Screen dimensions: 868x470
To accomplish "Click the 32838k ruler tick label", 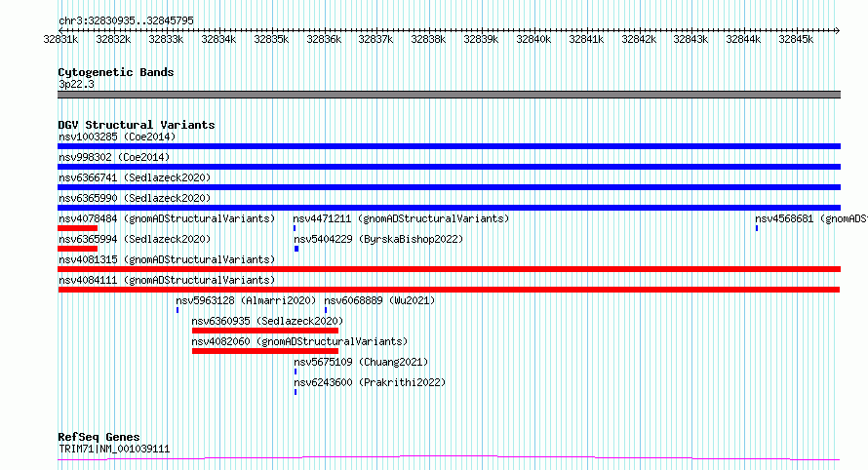I will [x=428, y=39].
